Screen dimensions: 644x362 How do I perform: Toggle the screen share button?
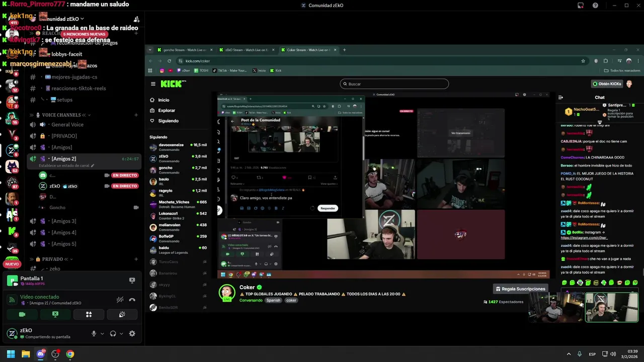55,314
